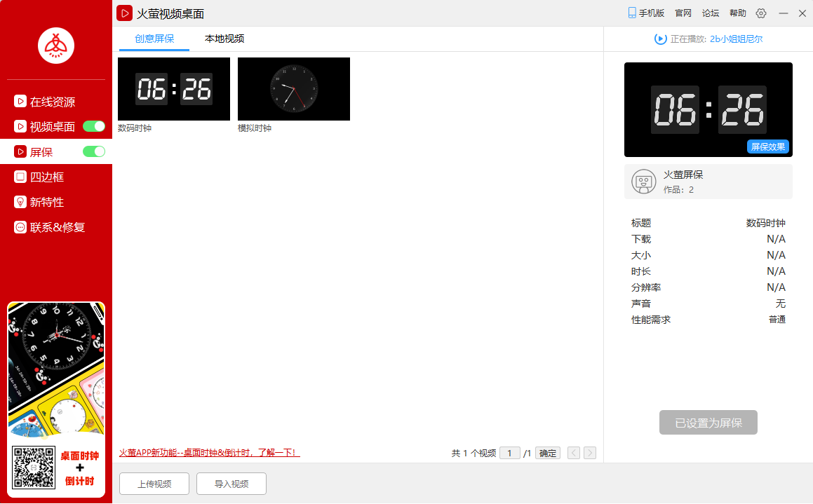Click the 上传视频 button

pyautogui.click(x=154, y=484)
